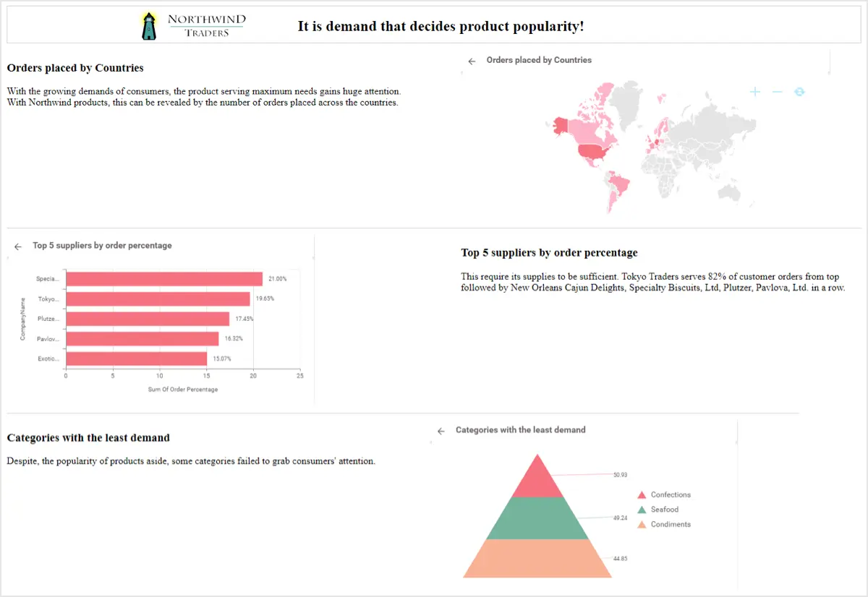Image resolution: width=868 pixels, height=597 pixels.
Task: Click back arrow beside Categories with least demand
Action: pyautogui.click(x=441, y=431)
